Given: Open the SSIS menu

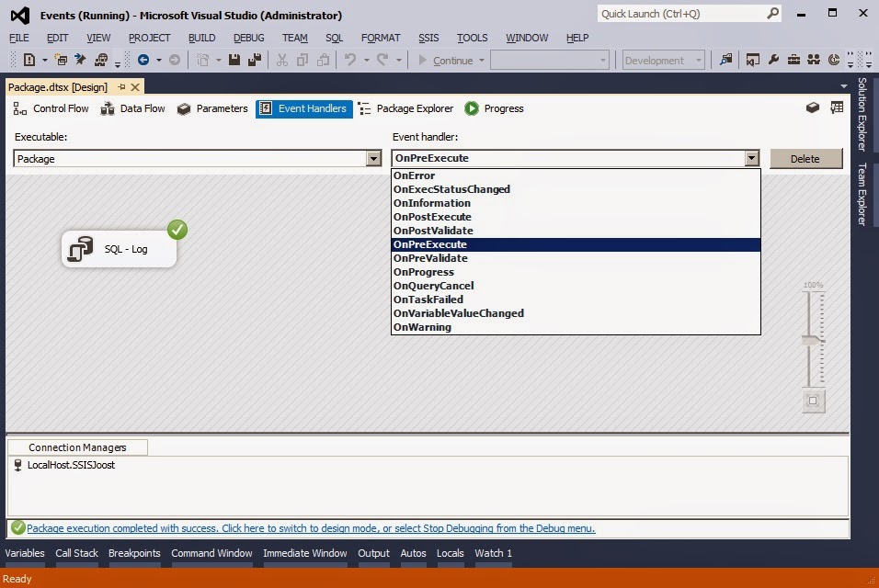Looking at the screenshot, I should click(428, 38).
